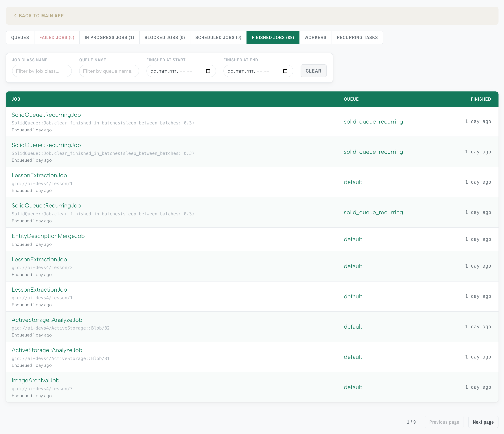Open the calendar picker for Finished At Start

click(208, 71)
